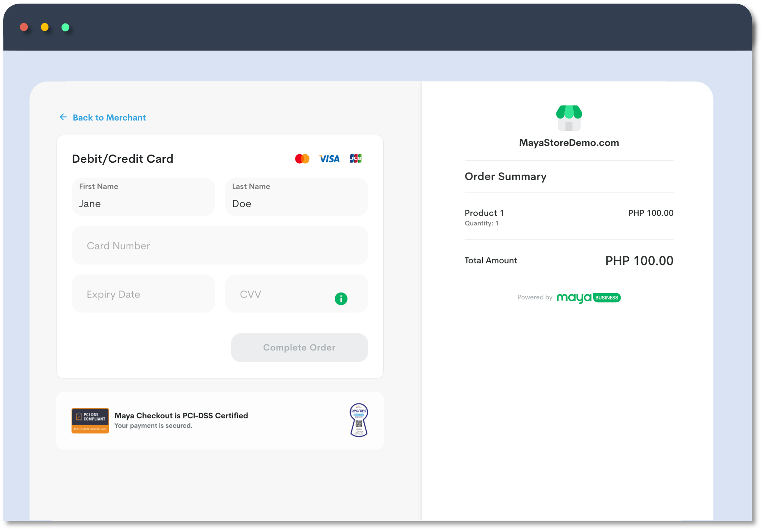Viewport: 762px width, 532px height.
Task: Focus the Card Number field
Action: point(220,245)
